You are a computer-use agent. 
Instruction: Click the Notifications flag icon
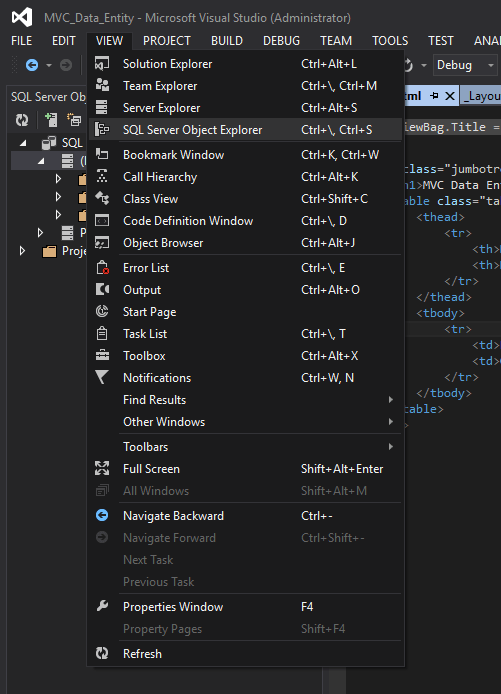pos(102,377)
